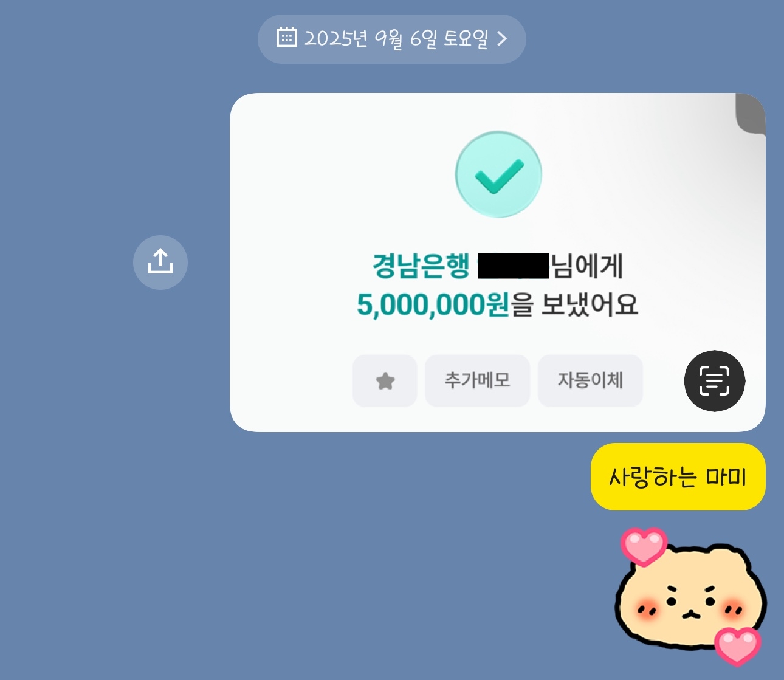Tap the 경남은행 bank name text
Image resolution: width=784 pixels, height=680 pixels.
point(421,266)
